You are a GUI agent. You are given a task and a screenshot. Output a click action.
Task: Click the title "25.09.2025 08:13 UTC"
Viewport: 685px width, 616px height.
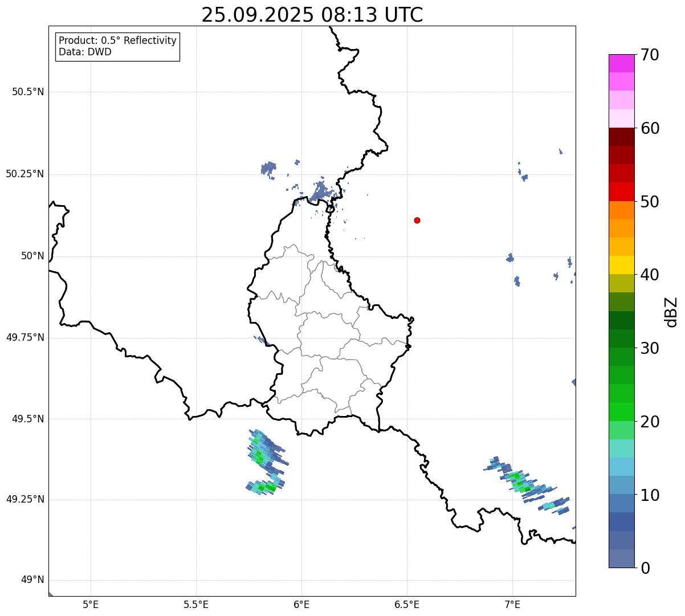(312, 15)
